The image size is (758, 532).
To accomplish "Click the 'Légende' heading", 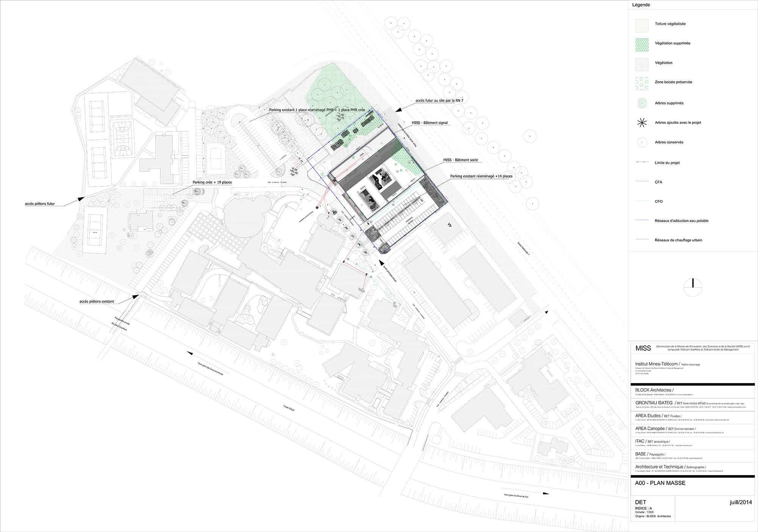I will pos(641,5).
